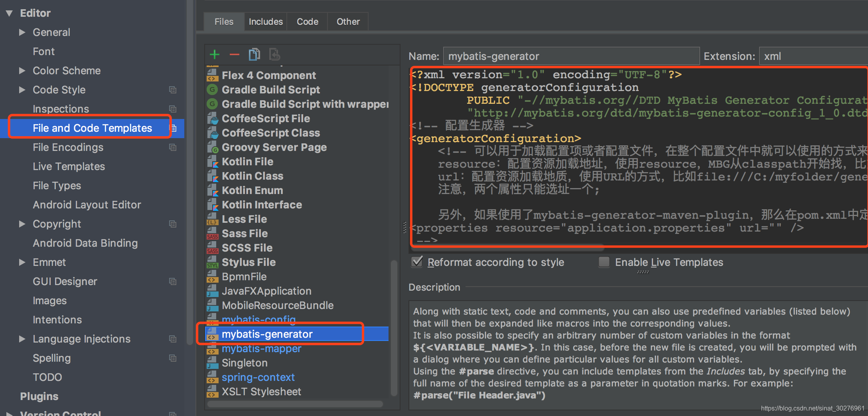Switch to the Includes tab
868x416 pixels.
[266, 22]
